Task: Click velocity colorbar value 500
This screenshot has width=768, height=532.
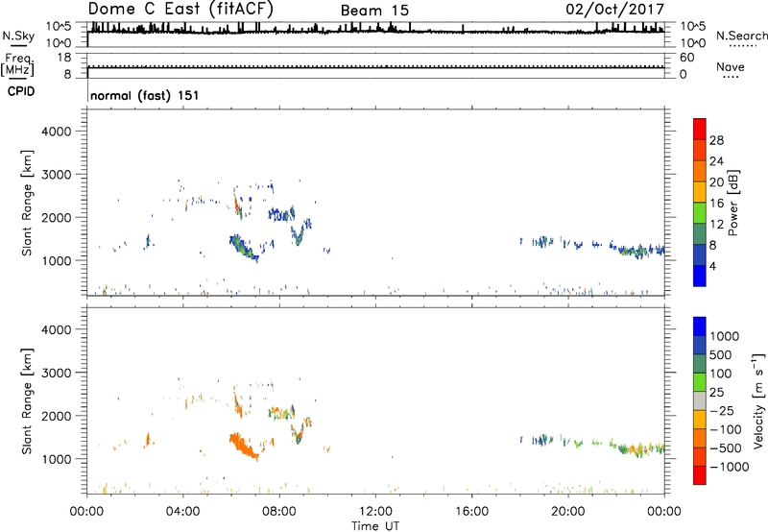Action: pos(720,355)
